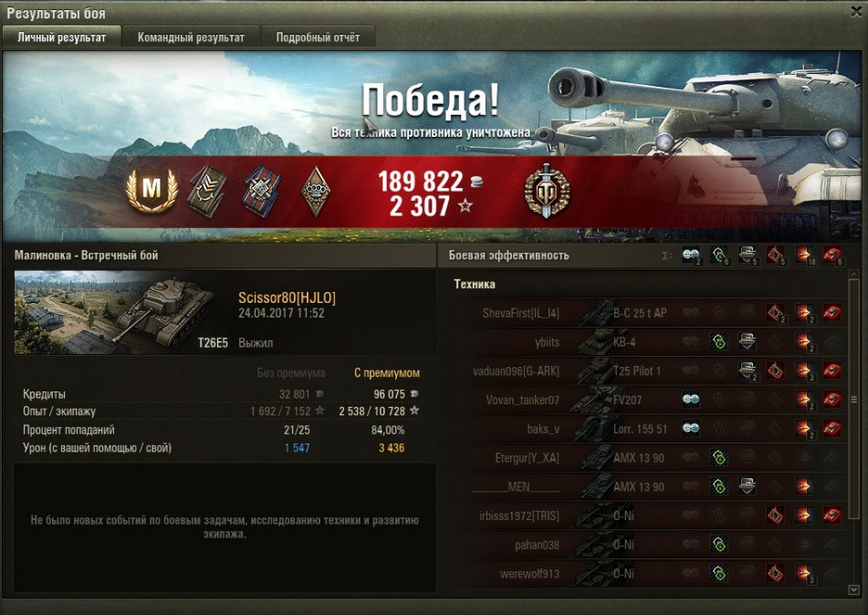Click the sword and shield battle hero emblem
The height and width of the screenshot is (615, 868).
click(x=547, y=191)
